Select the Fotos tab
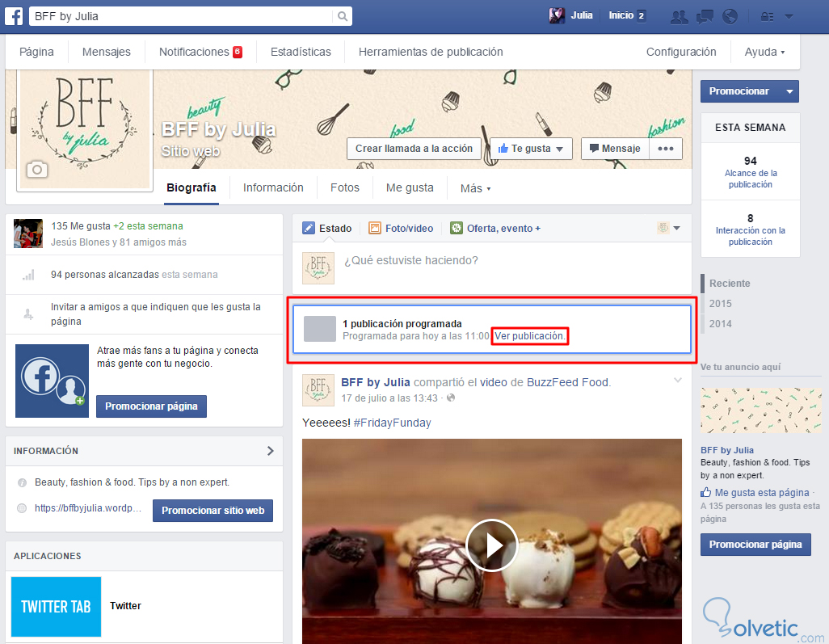The image size is (829, 644). 345,187
